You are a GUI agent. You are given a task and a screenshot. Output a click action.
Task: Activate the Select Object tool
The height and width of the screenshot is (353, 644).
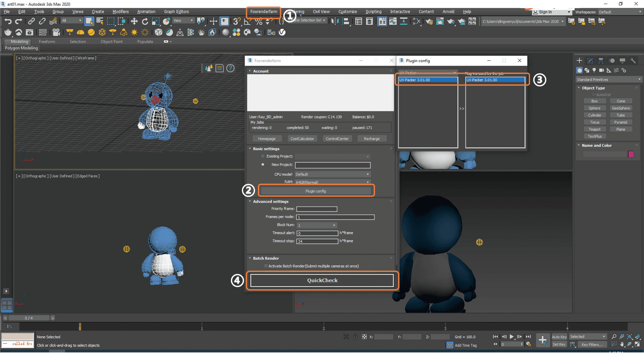(89, 22)
